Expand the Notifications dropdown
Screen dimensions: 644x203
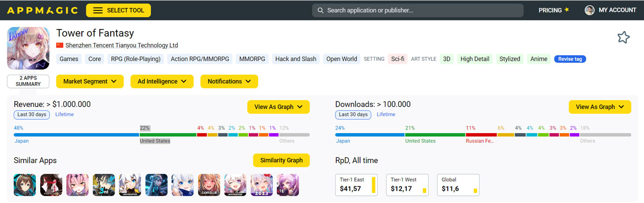click(229, 82)
